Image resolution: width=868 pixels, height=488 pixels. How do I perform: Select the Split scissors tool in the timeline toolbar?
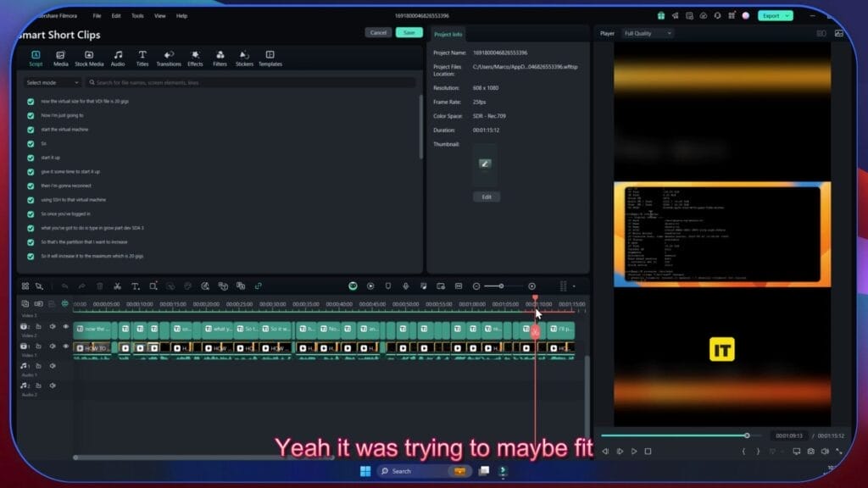[116, 286]
